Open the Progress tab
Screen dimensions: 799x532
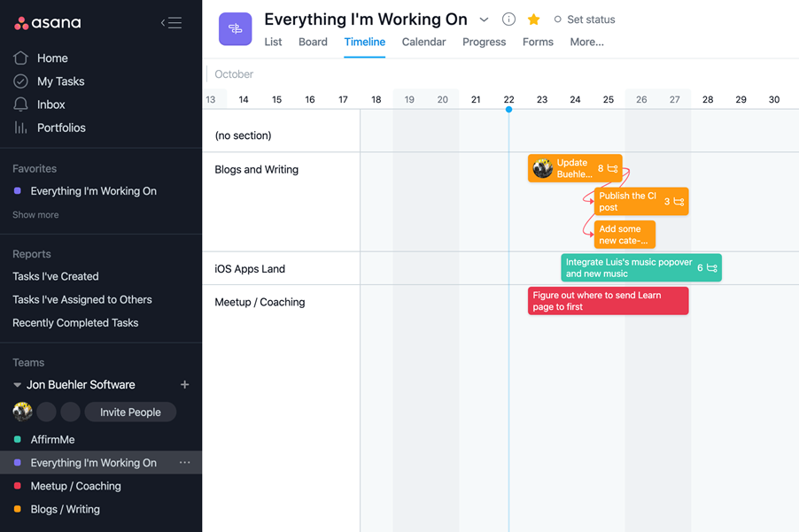click(x=484, y=42)
